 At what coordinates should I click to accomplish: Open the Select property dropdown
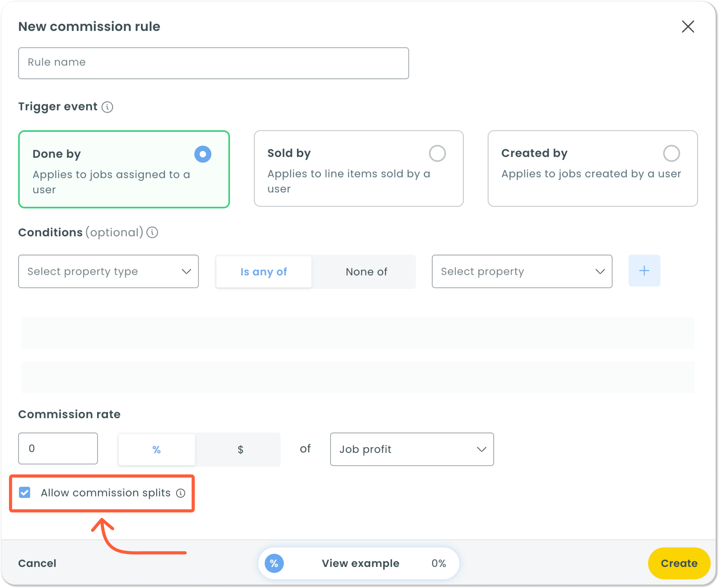coord(522,271)
